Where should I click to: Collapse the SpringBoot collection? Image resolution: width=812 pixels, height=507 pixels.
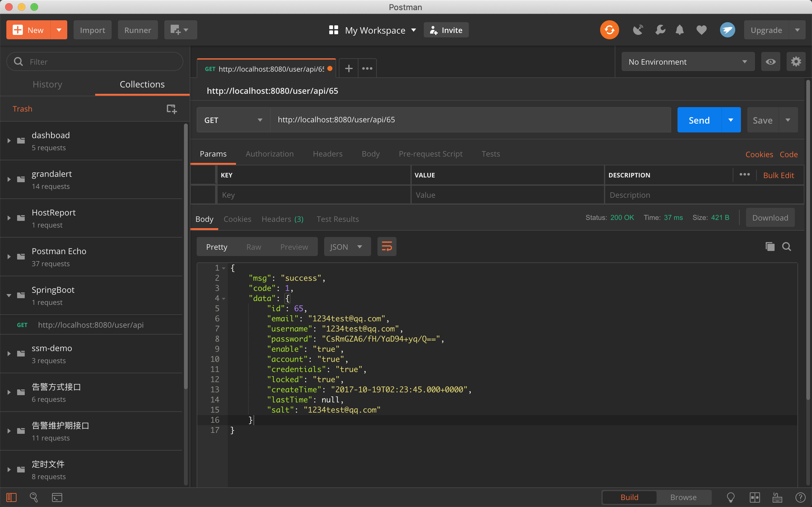[8, 295]
